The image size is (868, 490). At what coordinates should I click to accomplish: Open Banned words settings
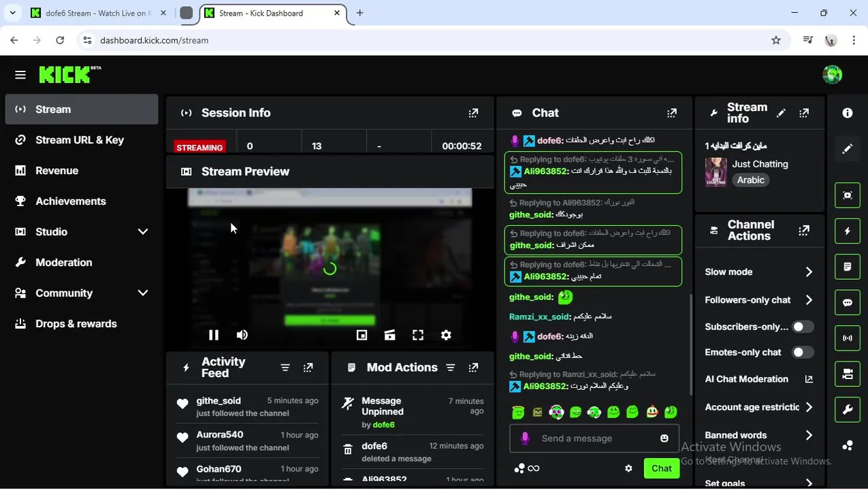(759, 435)
